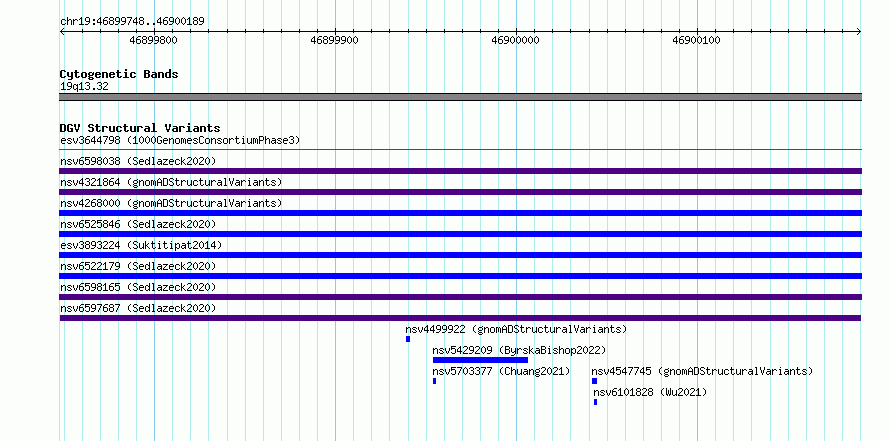890x441 pixels.
Task: Select the 19q13.32 band label
Action: click(x=84, y=87)
